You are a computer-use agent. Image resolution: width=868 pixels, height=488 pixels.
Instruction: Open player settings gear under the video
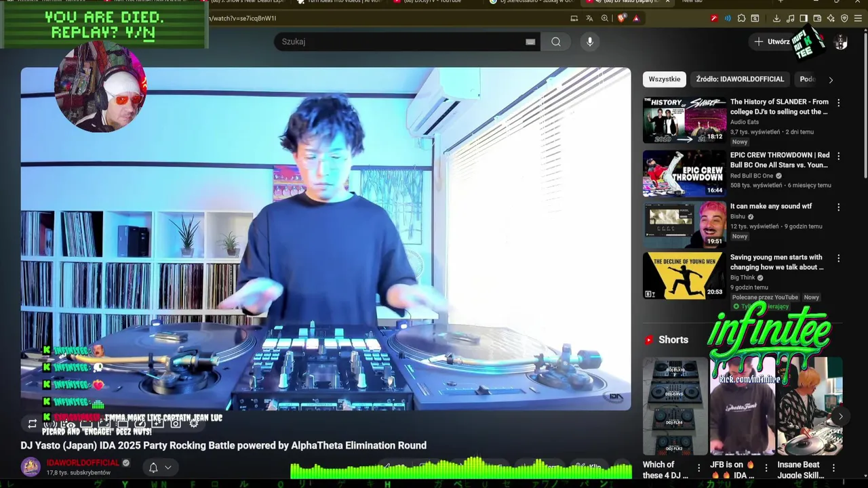coord(193,423)
